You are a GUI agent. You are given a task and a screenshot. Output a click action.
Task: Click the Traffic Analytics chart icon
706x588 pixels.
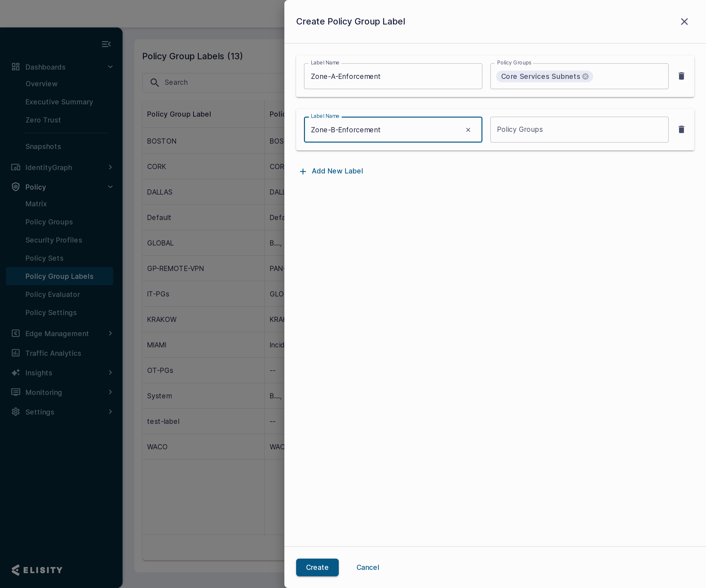tap(15, 353)
